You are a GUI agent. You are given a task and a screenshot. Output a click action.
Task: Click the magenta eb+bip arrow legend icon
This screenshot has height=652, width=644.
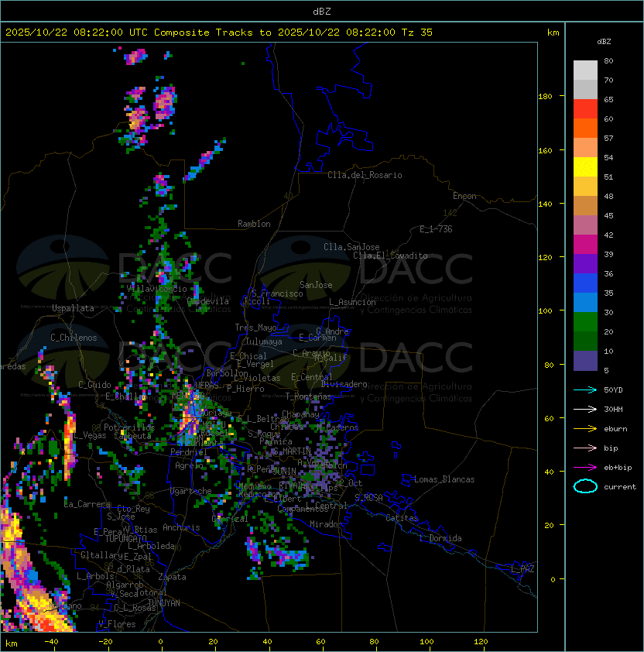(585, 468)
